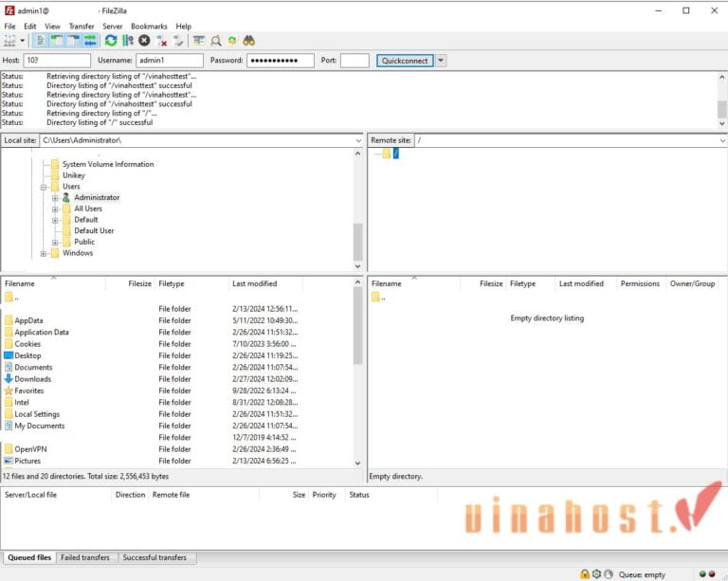Open the Bookmarks menu

coord(149,27)
